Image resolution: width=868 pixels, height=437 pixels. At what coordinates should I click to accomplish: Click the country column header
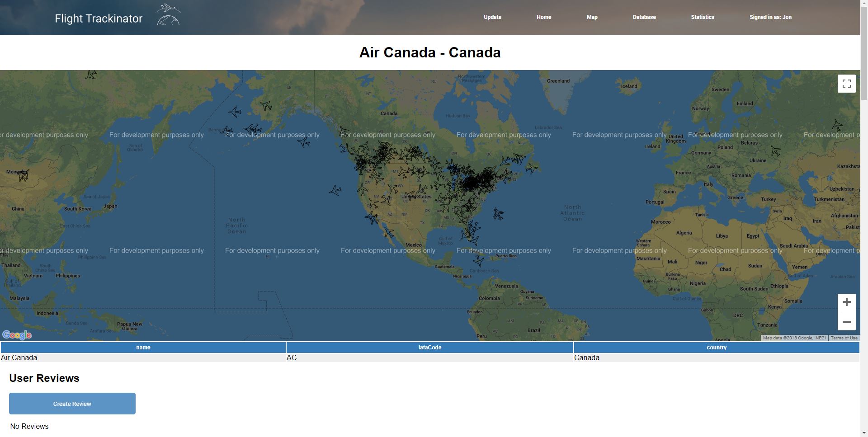(717, 348)
